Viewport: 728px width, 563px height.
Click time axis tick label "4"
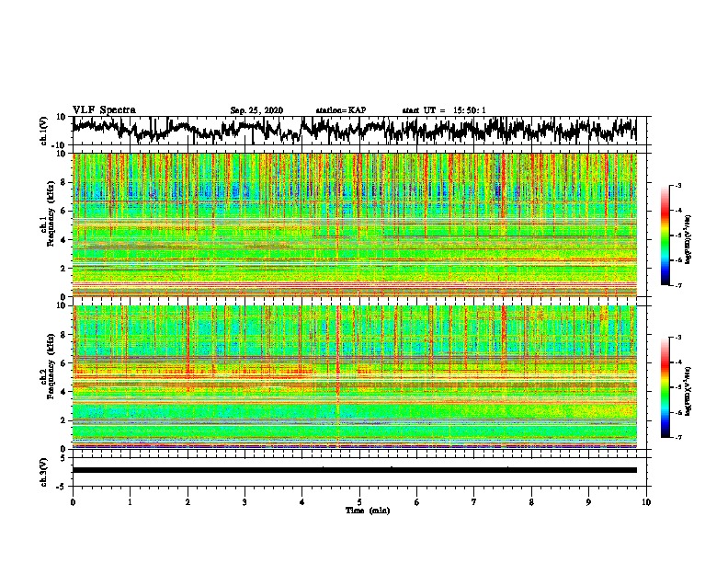tap(302, 502)
